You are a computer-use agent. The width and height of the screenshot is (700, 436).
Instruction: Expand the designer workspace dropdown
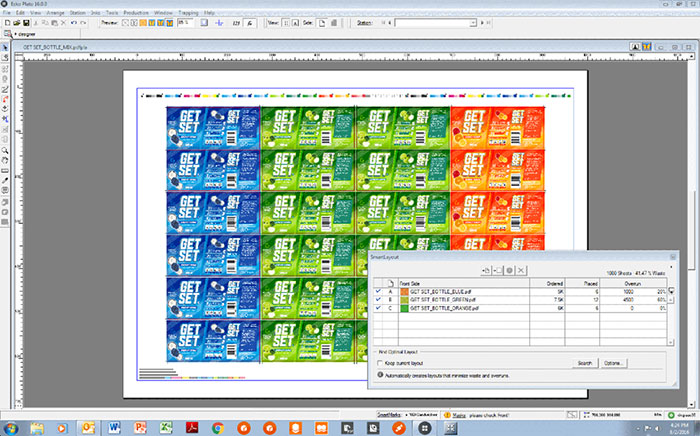(x=16, y=34)
